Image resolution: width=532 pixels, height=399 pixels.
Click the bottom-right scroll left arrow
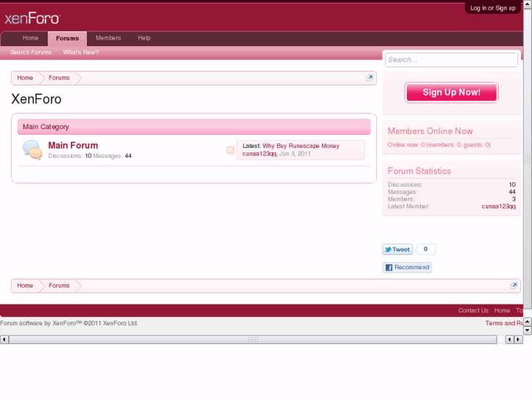click(509, 339)
